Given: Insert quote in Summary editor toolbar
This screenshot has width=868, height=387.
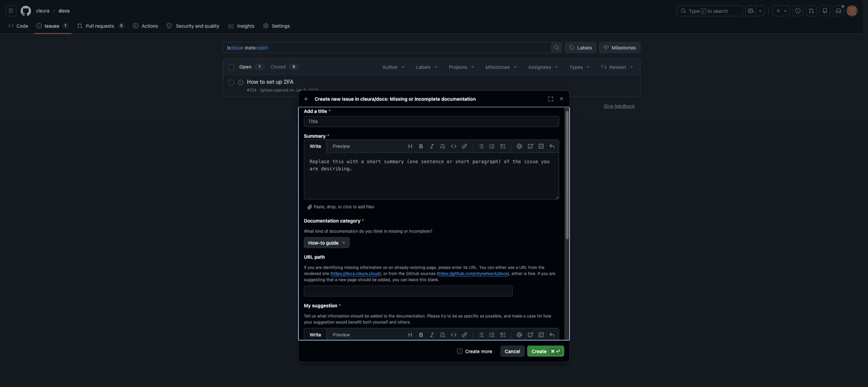Looking at the screenshot, I should coord(443,147).
